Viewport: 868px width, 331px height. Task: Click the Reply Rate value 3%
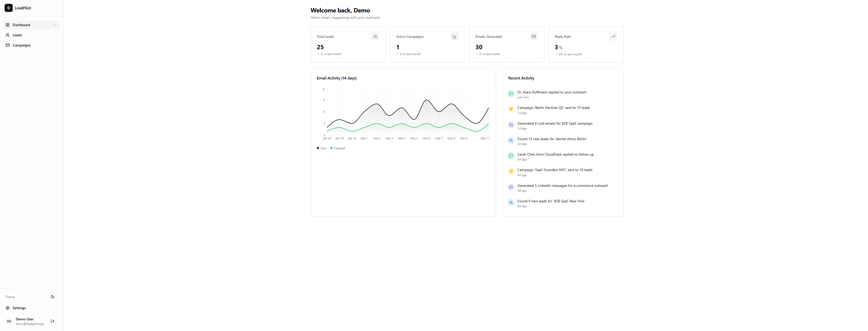[x=558, y=47]
